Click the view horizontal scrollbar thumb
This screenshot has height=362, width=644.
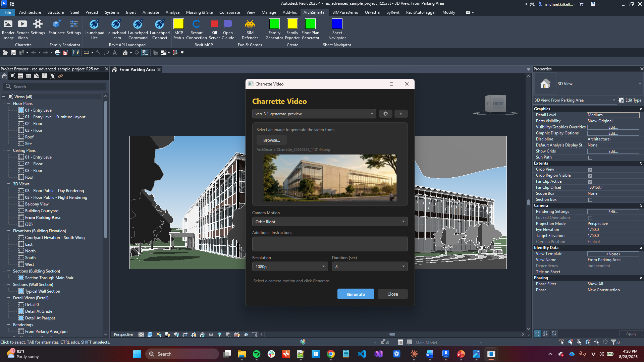click(x=392, y=335)
